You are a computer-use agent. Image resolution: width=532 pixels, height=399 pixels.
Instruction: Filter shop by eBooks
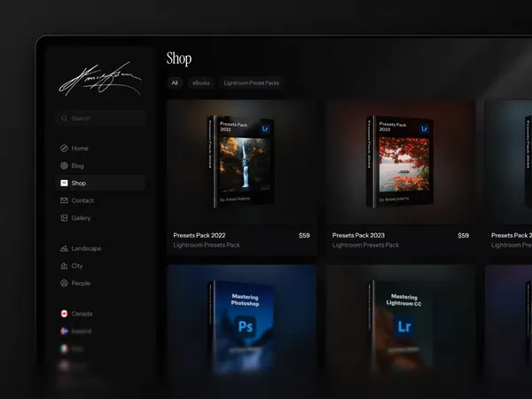[201, 82]
